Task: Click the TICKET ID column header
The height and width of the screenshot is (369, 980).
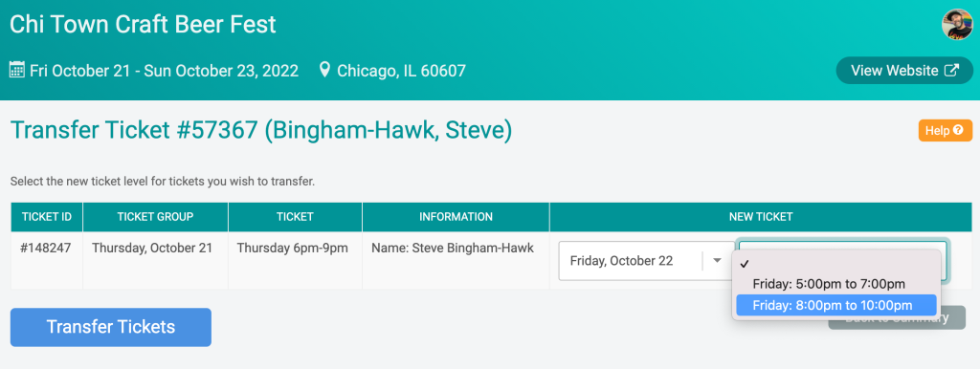Action: click(47, 217)
